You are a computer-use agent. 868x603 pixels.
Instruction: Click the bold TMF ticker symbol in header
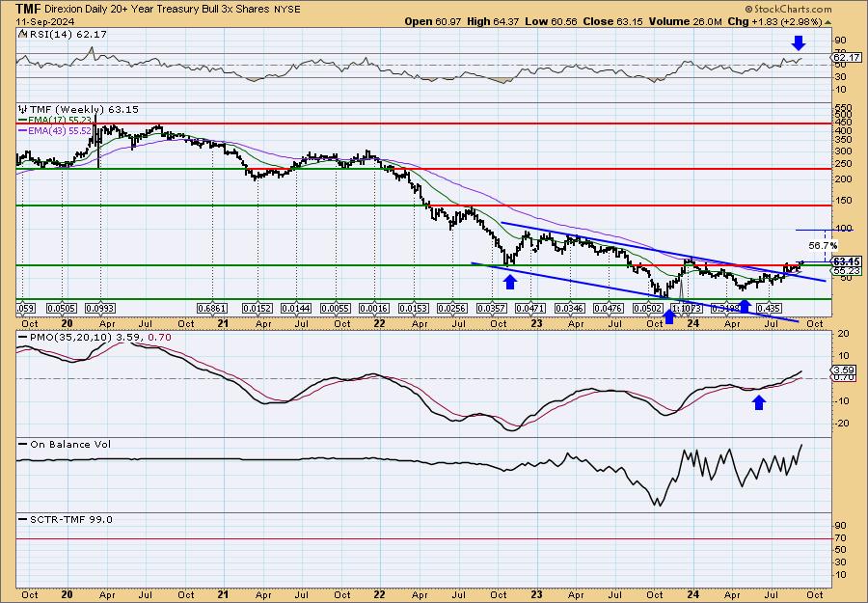point(27,9)
